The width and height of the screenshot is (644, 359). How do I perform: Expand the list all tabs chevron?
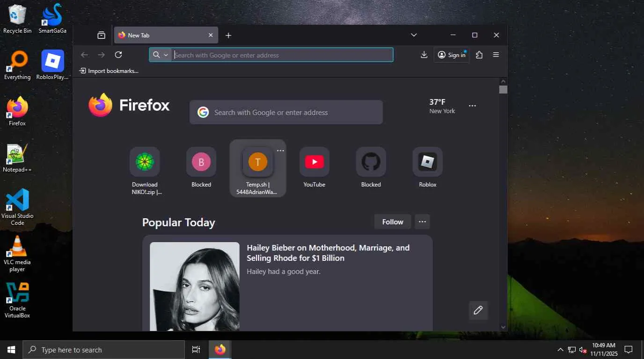click(414, 35)
